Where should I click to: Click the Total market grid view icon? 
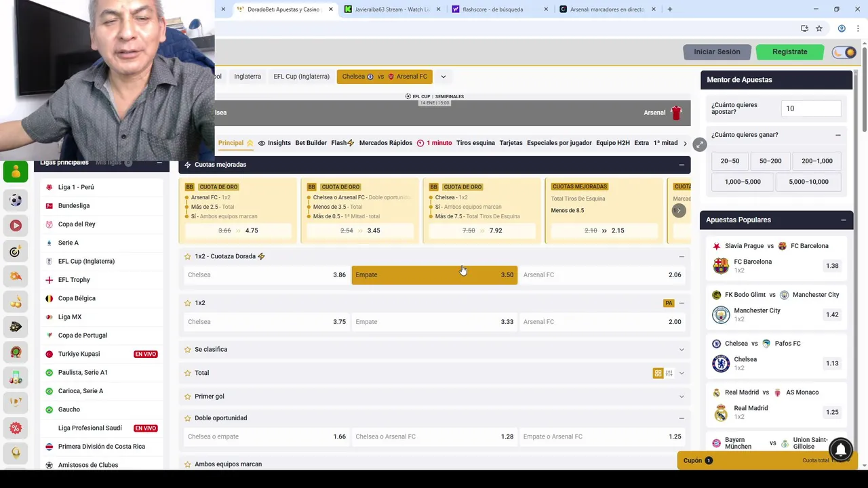(x=658, y=373)
